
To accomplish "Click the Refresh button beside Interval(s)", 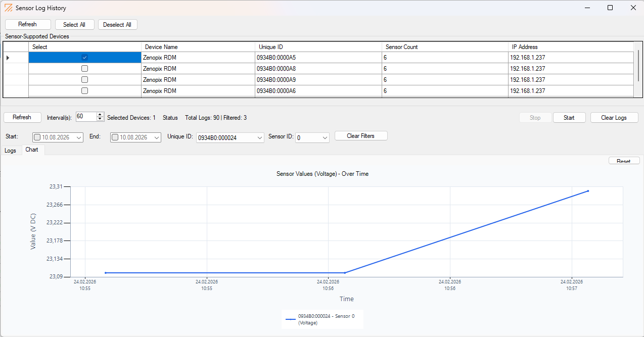I will point(22,117).
